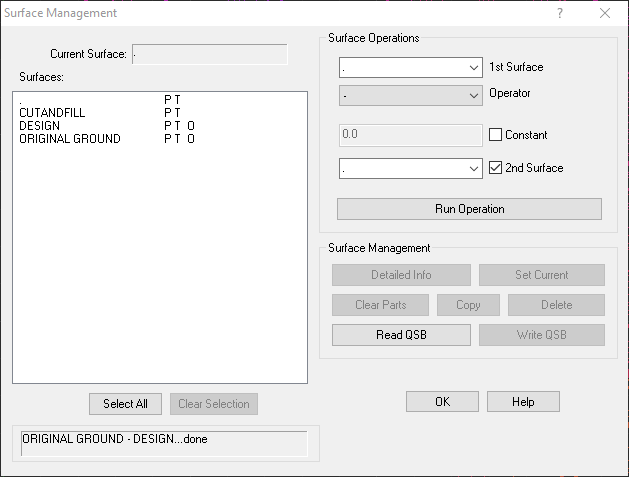Viewport: 629px width, 477px height.
Task: Click the Detailed Info button
Action: pyautogui.click(x=400, y=275)
